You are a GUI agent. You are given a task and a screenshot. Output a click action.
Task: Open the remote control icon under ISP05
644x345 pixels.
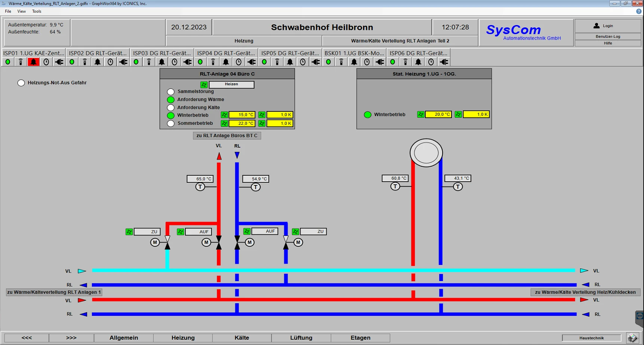pos(277,62)
